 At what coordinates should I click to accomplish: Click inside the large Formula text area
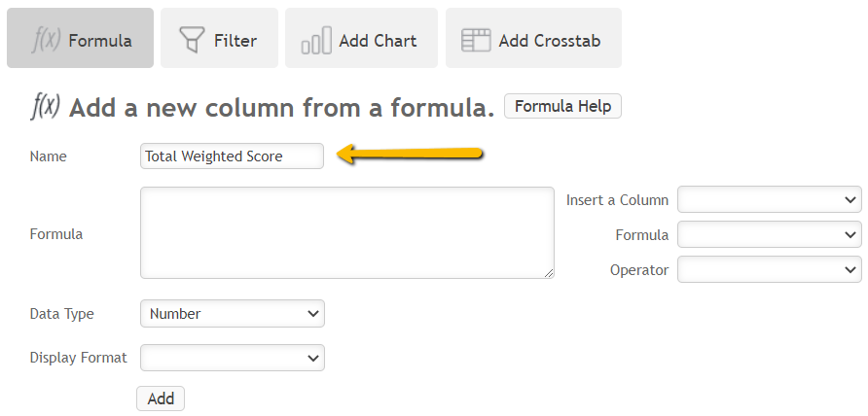[347, 232]
